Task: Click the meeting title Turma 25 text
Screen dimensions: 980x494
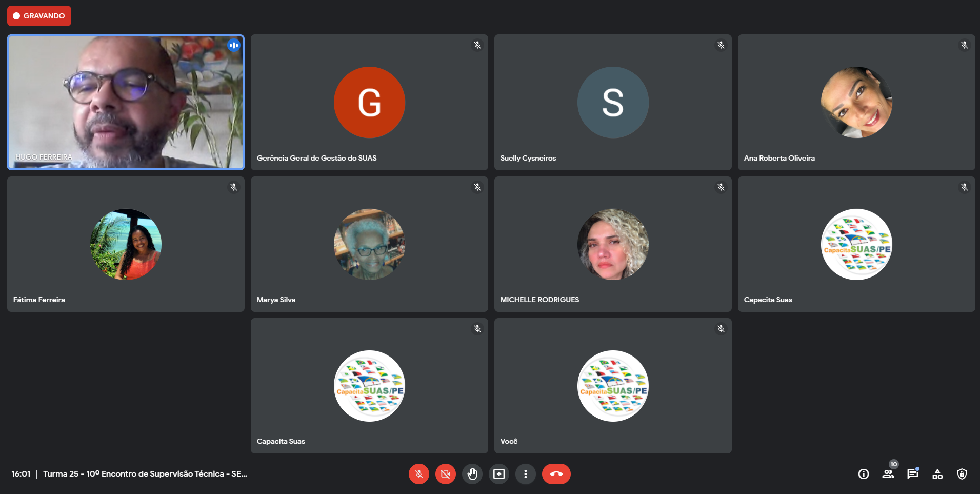Action: tap(145, 474)
